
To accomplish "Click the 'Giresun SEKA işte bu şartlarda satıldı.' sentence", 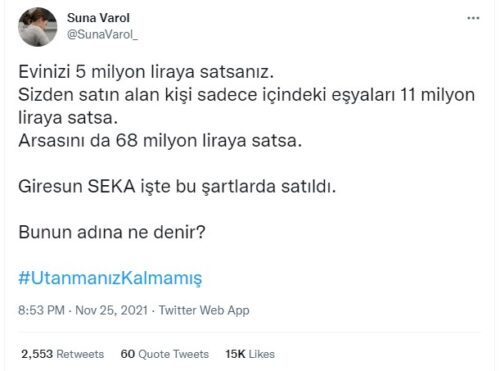I will (177, 187).
